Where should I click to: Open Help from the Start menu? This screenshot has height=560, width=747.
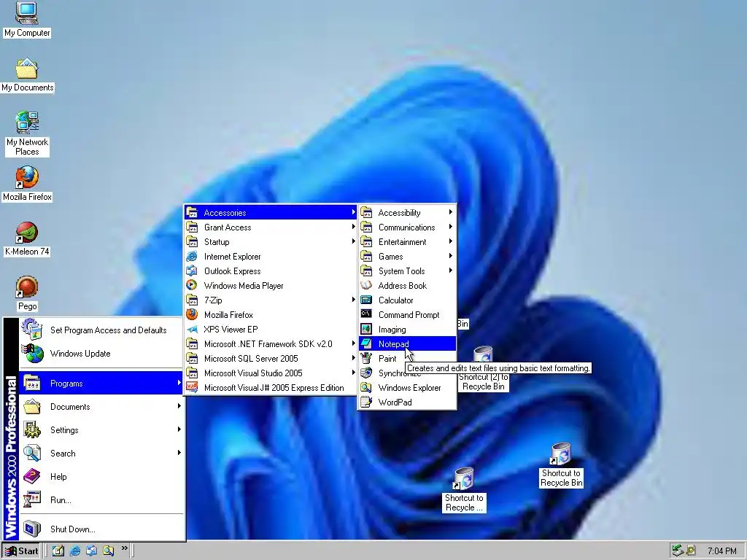101,476
